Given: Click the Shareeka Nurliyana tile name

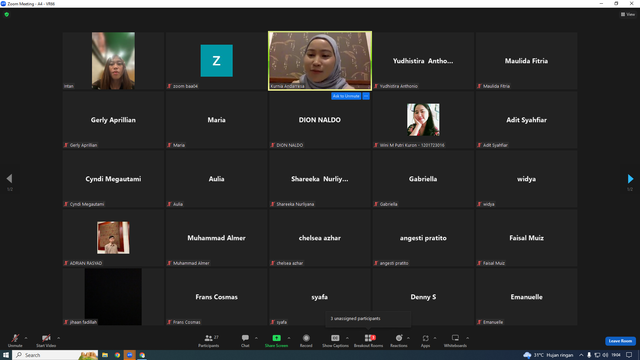Looking at the screenshot, I should [320, 179].
